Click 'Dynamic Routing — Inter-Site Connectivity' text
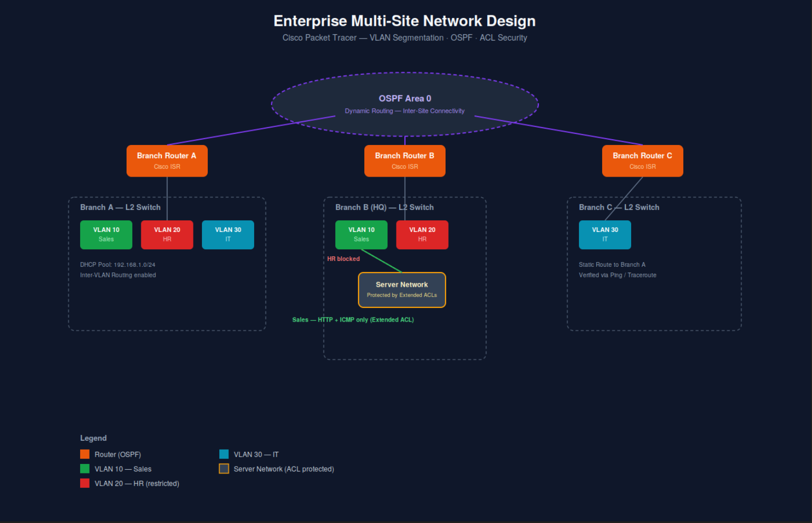Screen dimensions: 812x523 tap(405, 111)
